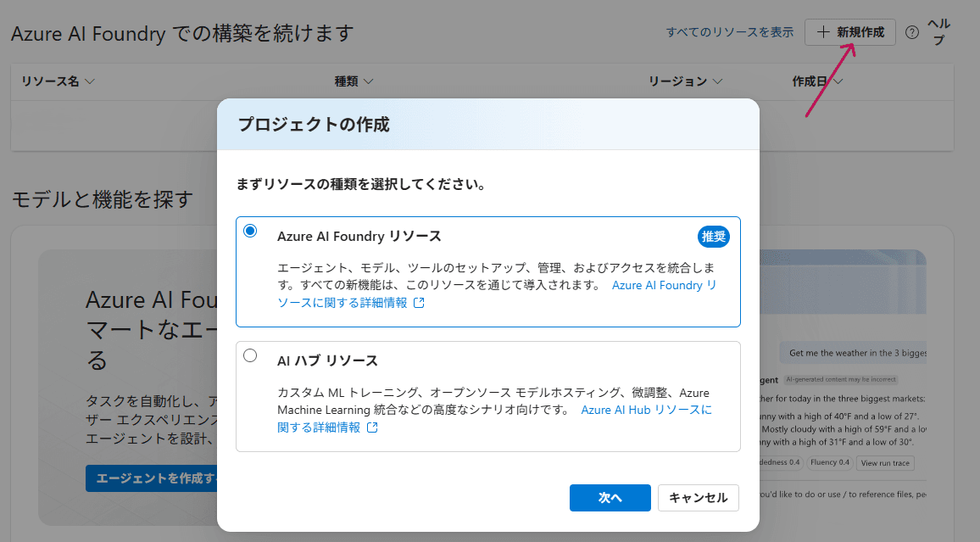Click the external-link icon after Hub リソース詳細情報

click(372, 427)
